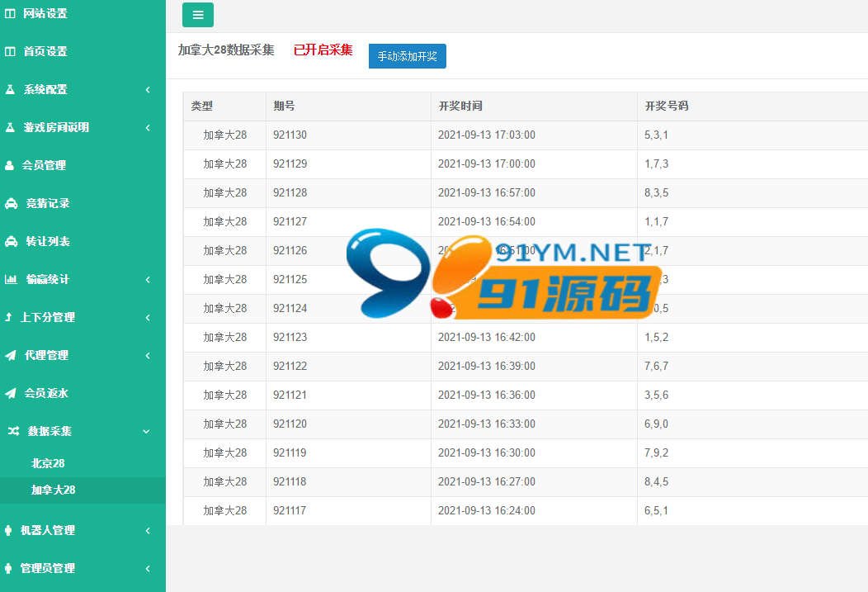Click the car icon beside 竞猜记录
Image resolution: width=868 pixels, height=592 pixels.
pyautogui.click(x=11, y=203)
